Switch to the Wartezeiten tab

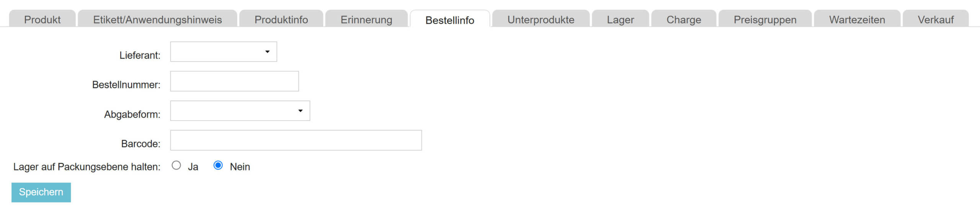(x=857, y=20)
